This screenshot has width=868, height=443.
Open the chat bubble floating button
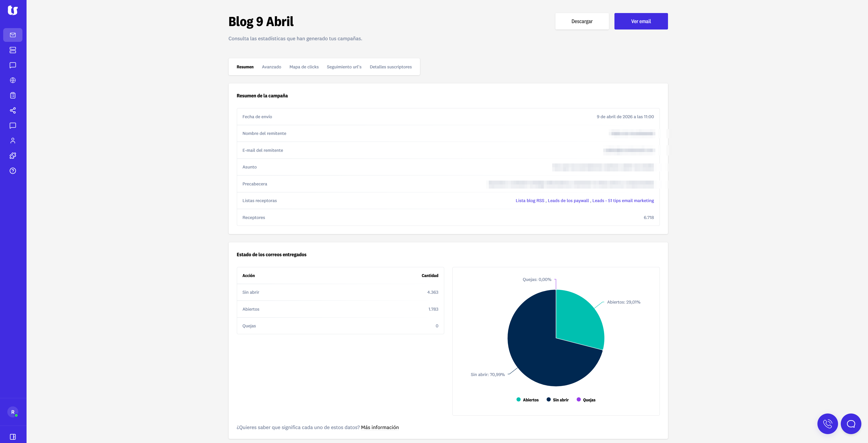click(851, 424)
